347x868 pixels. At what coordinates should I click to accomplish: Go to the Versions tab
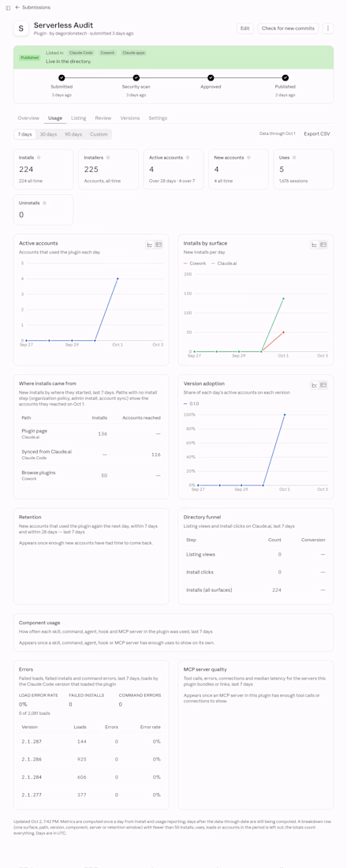(130, 118)
